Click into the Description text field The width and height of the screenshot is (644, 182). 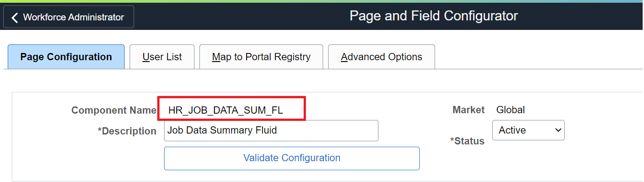tap(271, 130)
